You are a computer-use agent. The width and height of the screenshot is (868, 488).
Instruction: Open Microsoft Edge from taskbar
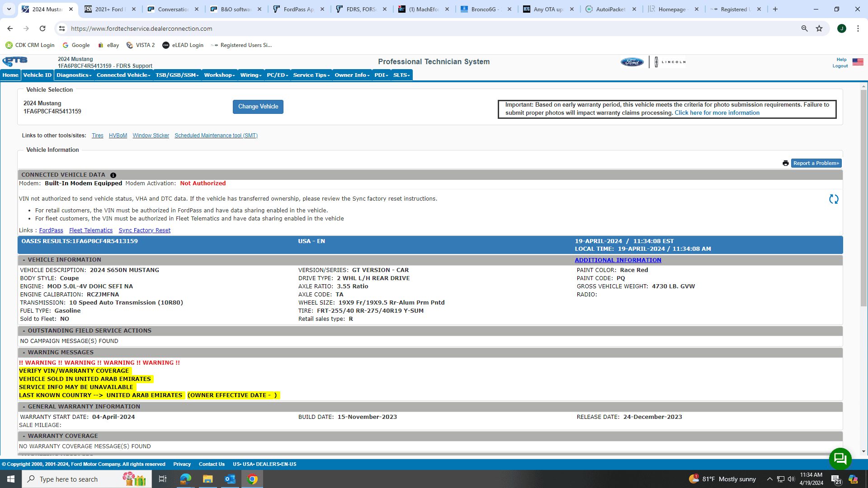pyautogui.click(x=185, y=479)
